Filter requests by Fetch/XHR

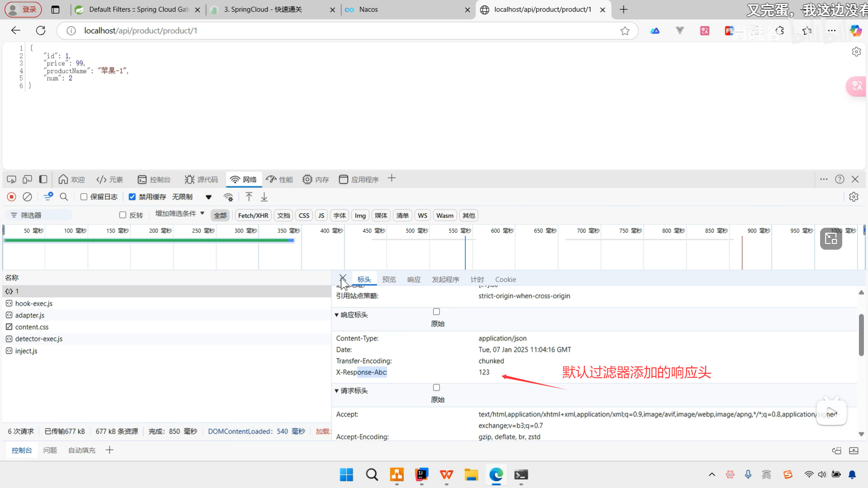(253, 216)
